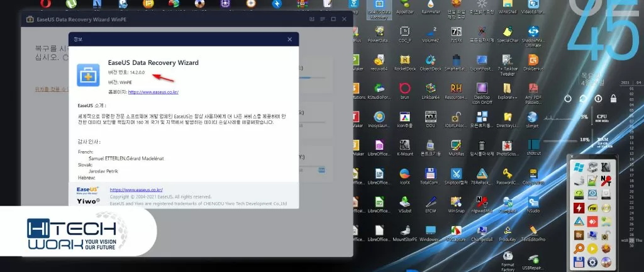
Task: Launch recuva64 from the desktop
Action: point(379,63)
